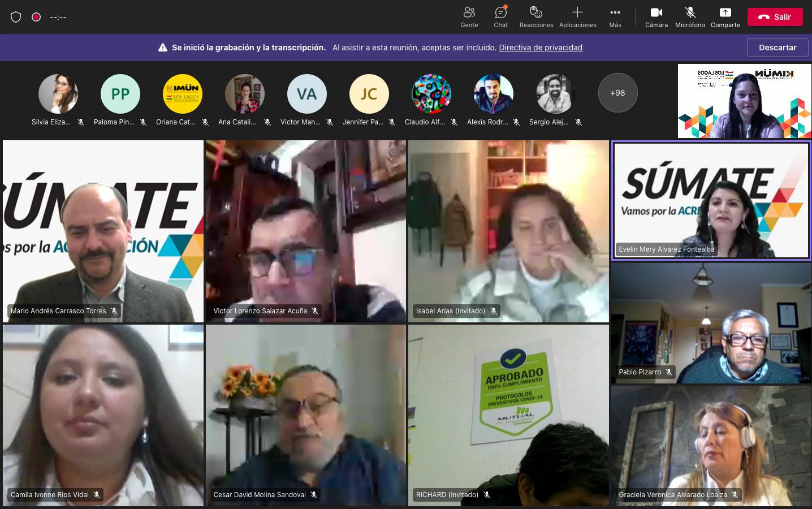Select Graciela Veronica Alvarado Loaiza video tile
Screen dimensions: 812x509
point(711,446)
